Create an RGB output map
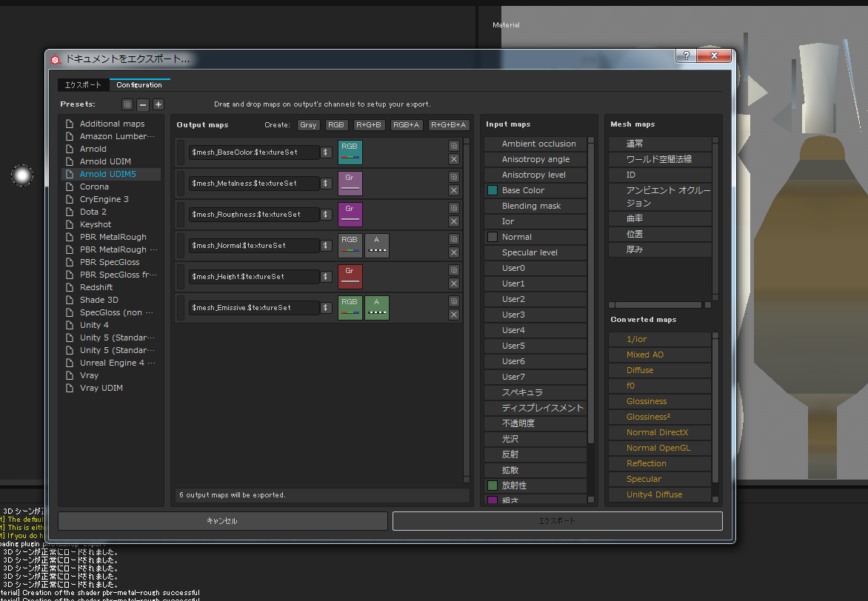Viewport: 868px width, 601px height. click(336, 125)
